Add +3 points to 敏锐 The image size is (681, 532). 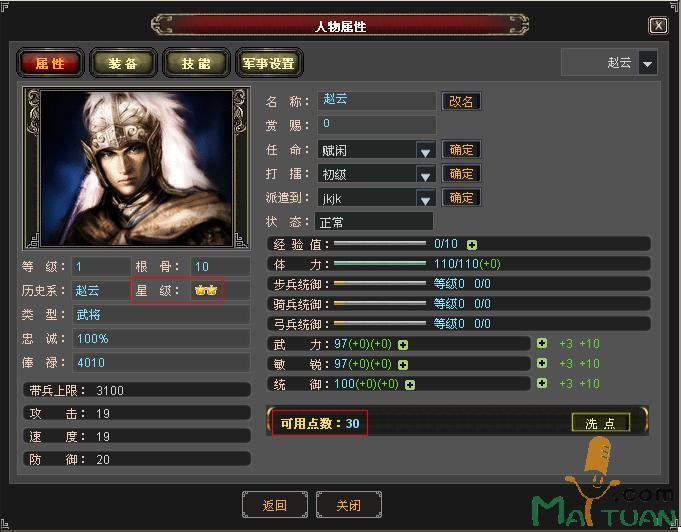pyautogui.click(x=566, y=363)
